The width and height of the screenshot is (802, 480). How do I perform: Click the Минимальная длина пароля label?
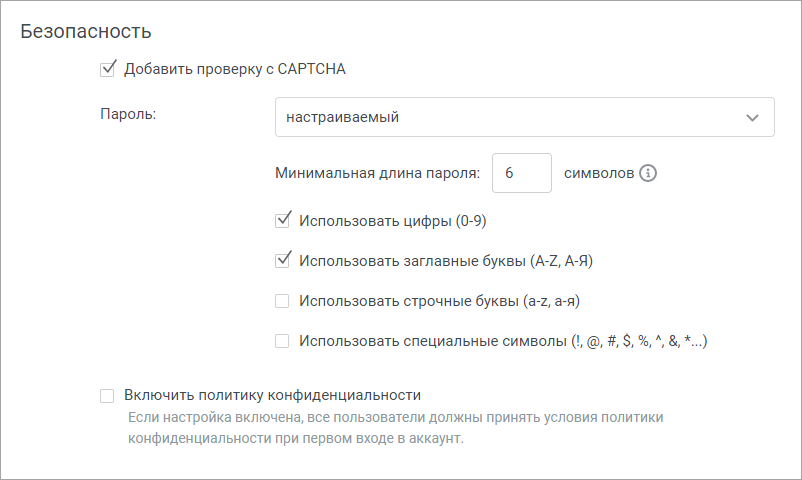377,173
